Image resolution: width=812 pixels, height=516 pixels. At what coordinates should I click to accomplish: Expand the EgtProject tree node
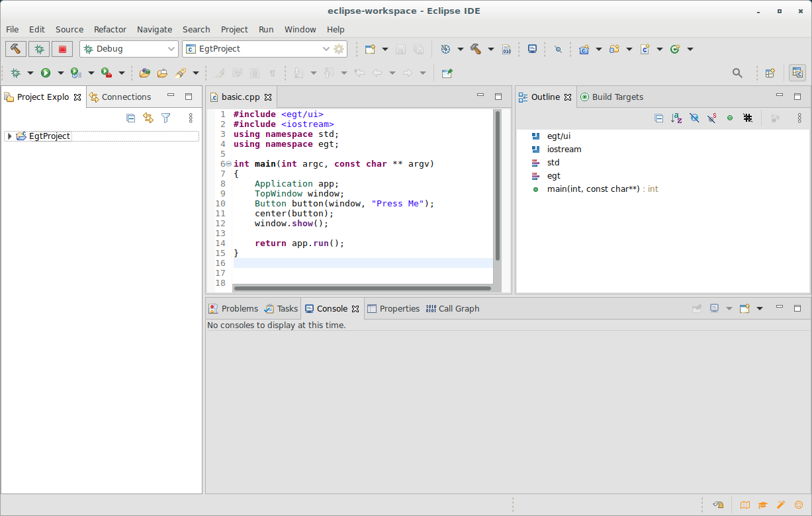pos(9,136)
